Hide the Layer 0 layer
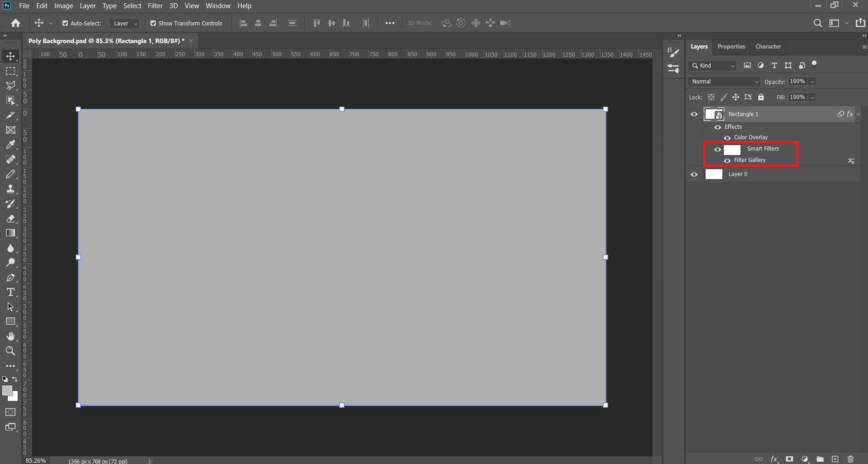The width and height of the screenshot is (868, 464). [x=694, y=174]
